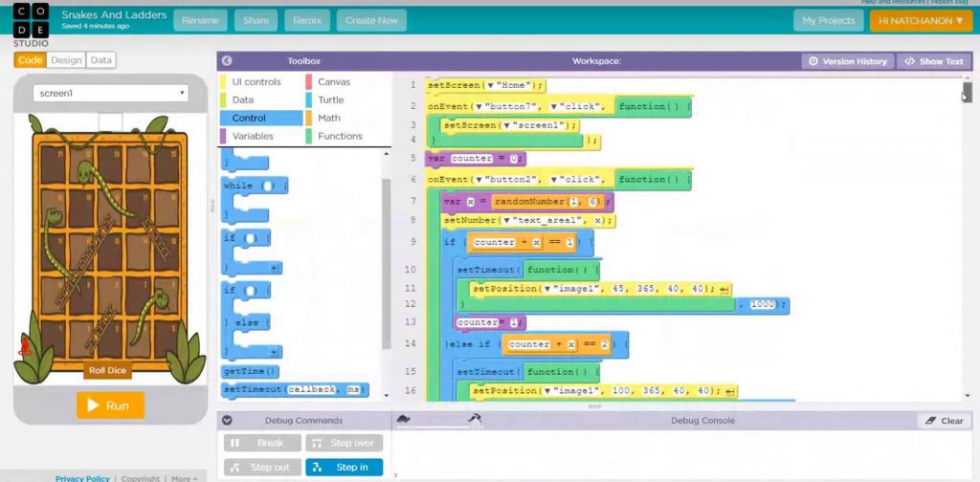Click the red game piece in preview

25,345
